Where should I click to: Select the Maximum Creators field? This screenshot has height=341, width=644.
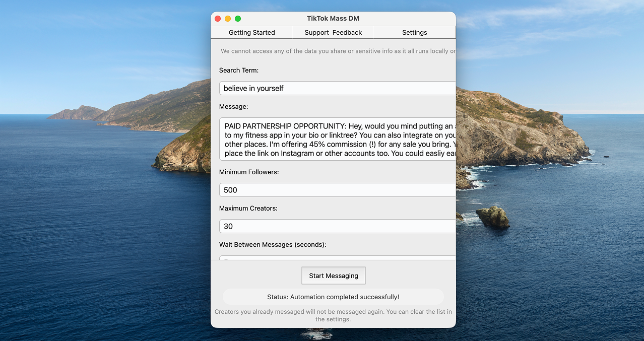[x=338, y=226]
